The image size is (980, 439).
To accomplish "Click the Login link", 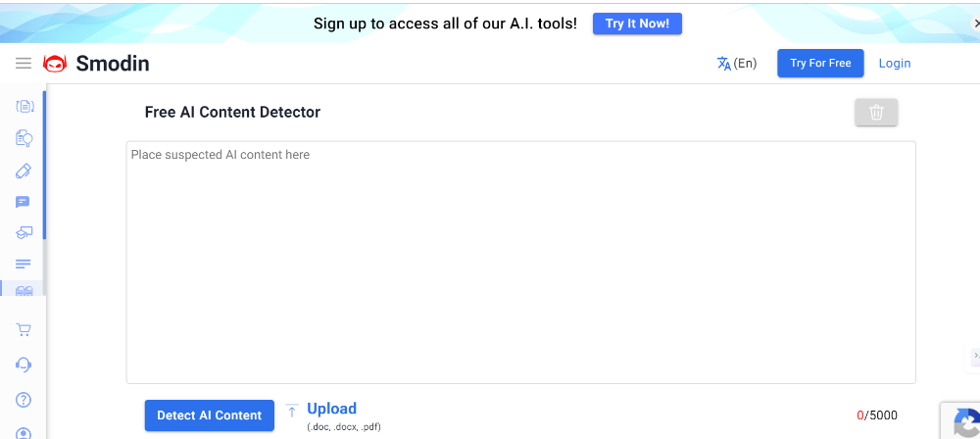I will pyautogui.click(x=895, y=64).
